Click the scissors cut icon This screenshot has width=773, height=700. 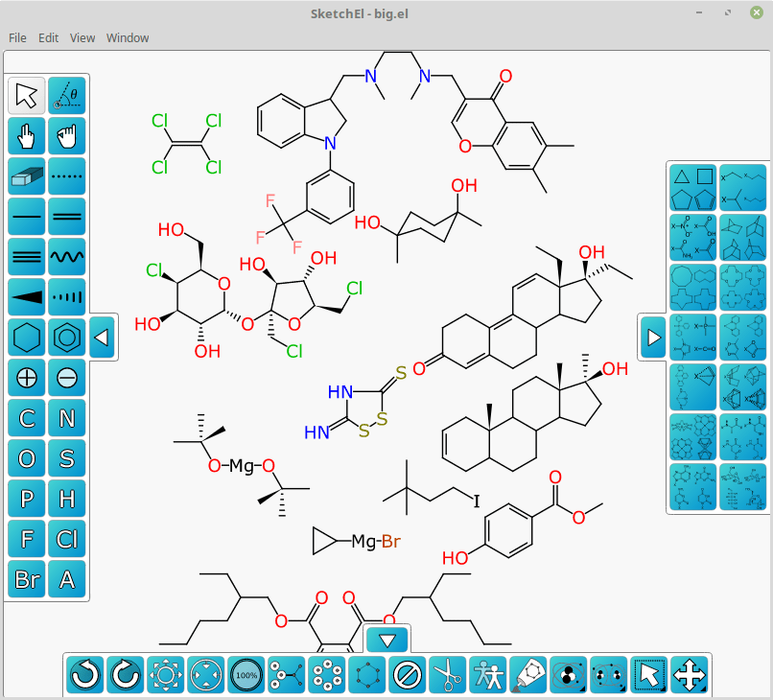pyautogui.click(x=447, y=675)
